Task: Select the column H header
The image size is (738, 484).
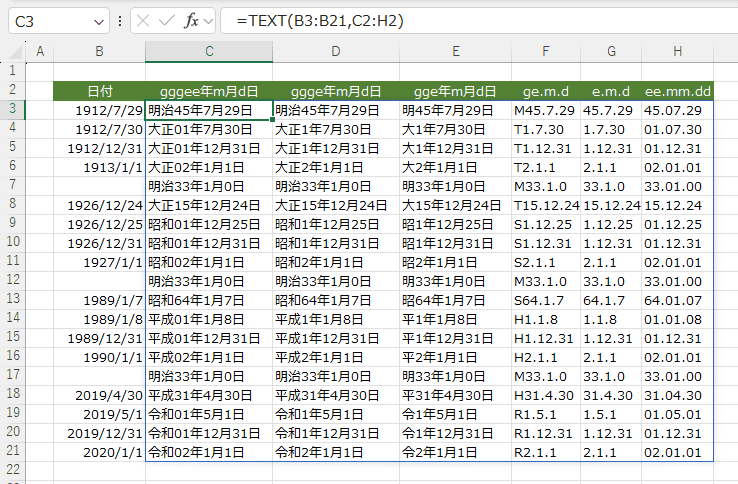Action: (x=678, y=51)
